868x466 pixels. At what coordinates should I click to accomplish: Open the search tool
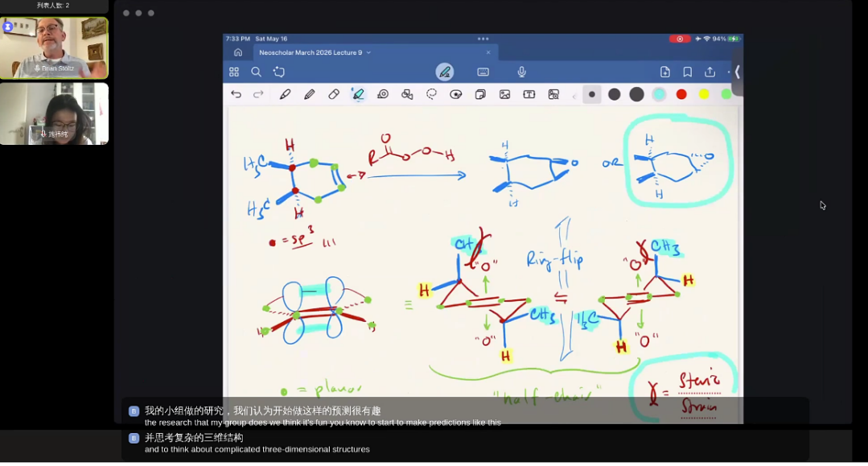[x=256, y=72]
